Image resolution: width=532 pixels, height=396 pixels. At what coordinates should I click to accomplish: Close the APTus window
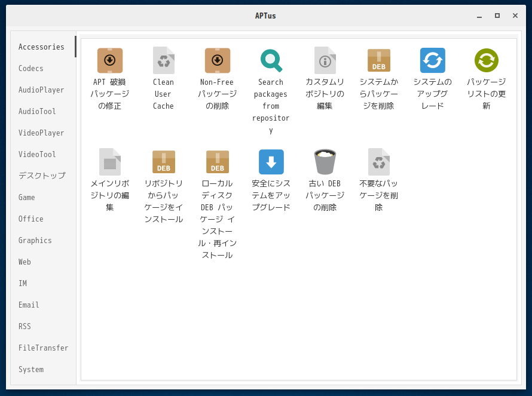(x=515, y=16)
